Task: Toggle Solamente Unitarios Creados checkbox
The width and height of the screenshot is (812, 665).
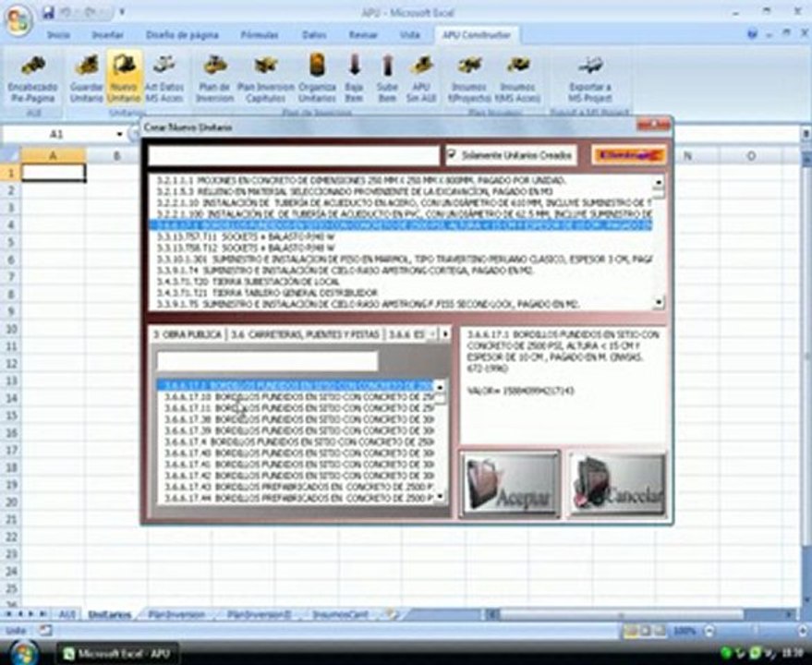Action: (x=452, y=154)
